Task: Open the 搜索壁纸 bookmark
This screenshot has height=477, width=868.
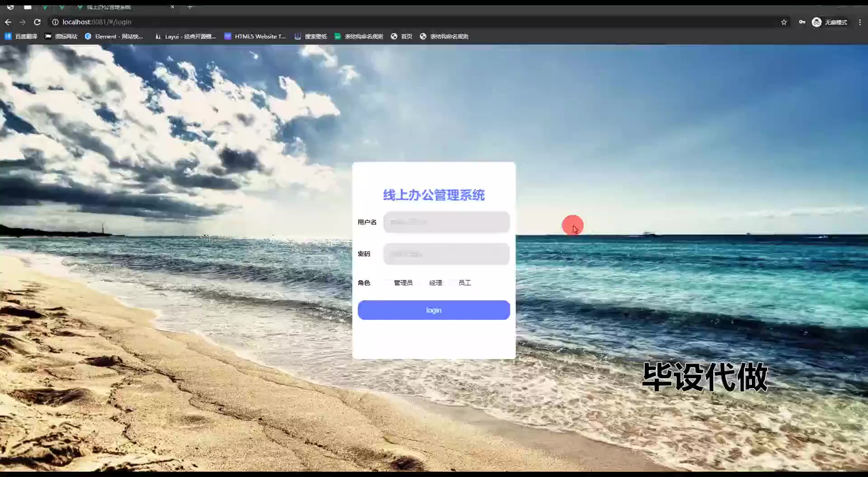Action: (x=311, y=37)
